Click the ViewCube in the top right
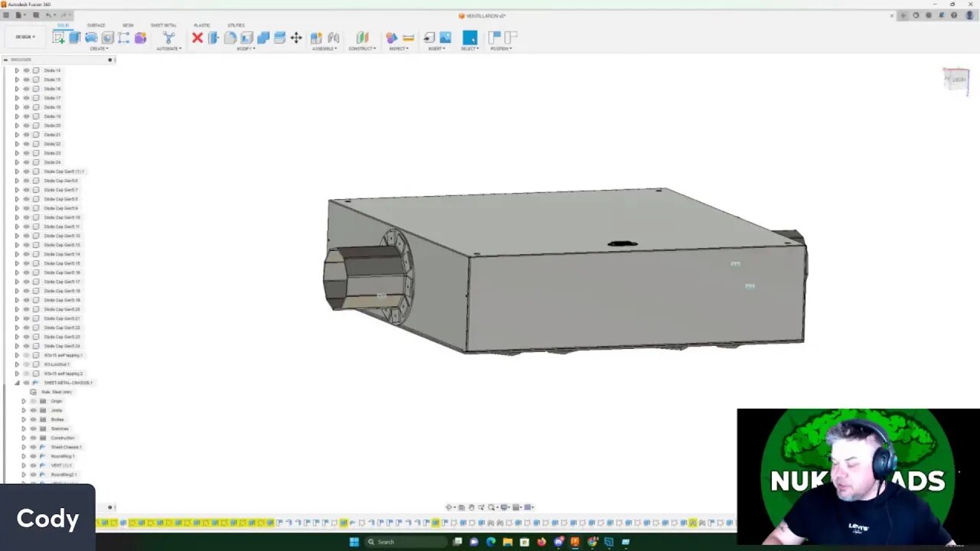The width and height of the screenshot is (980, 551). [x=956, y=79]
